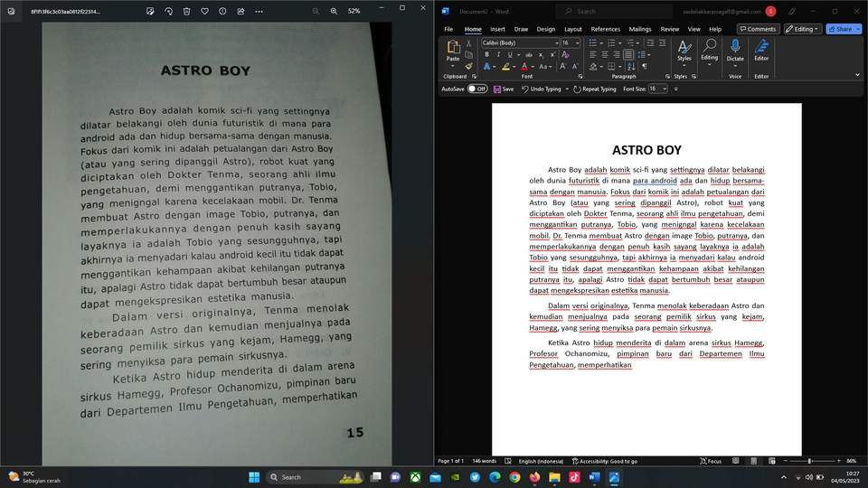Viewport: 868px width, 488px height.
Task: Switch to the References tab
Action: pyautogui.click(x=605, y=29)
